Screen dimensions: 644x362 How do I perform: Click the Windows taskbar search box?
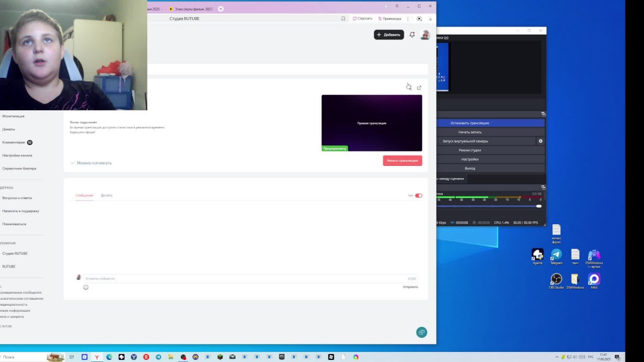(33, 357)
